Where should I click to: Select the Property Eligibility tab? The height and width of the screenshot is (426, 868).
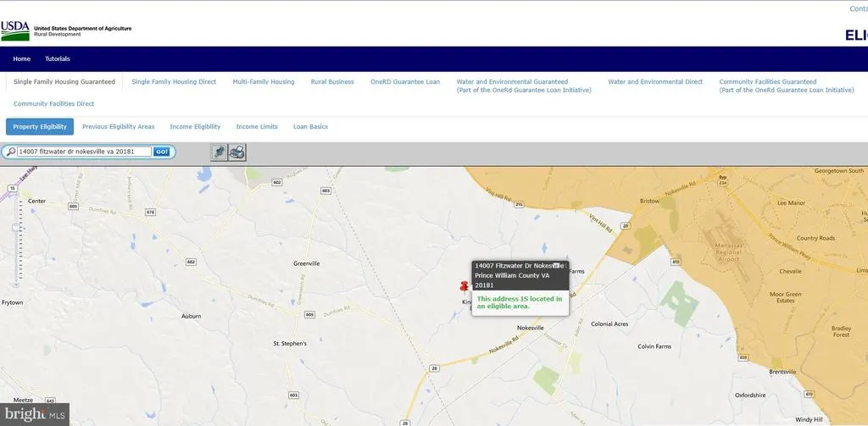pyautogui.click(x=40, y=127)
